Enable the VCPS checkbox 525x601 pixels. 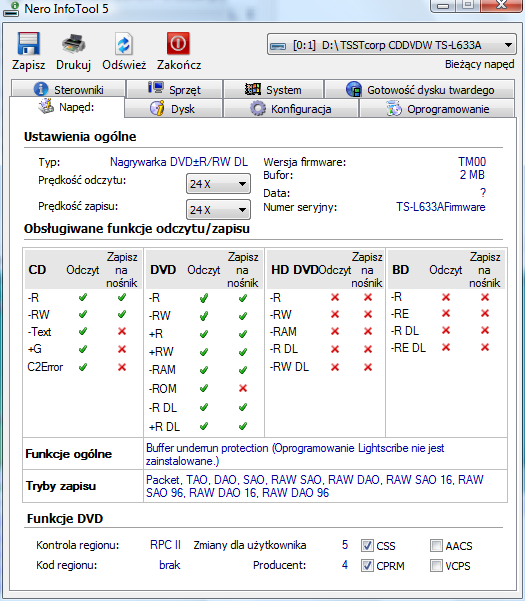coord(436,565)
